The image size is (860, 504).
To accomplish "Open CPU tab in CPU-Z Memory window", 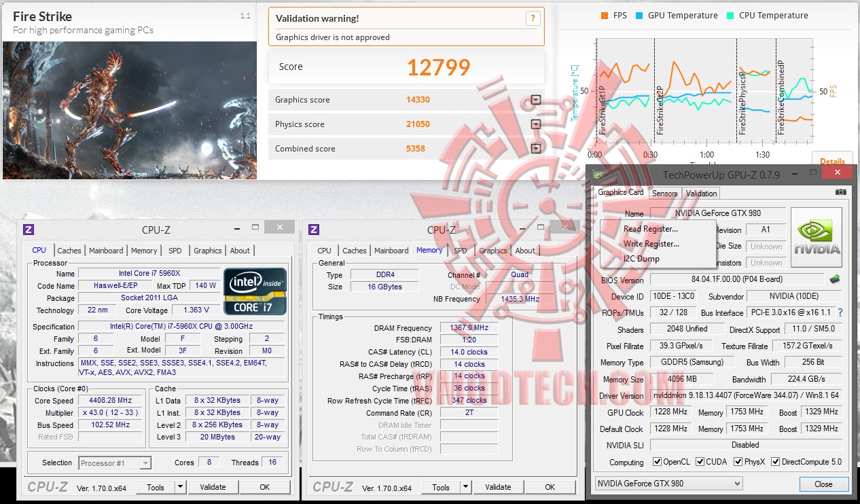I will [325, 251].
